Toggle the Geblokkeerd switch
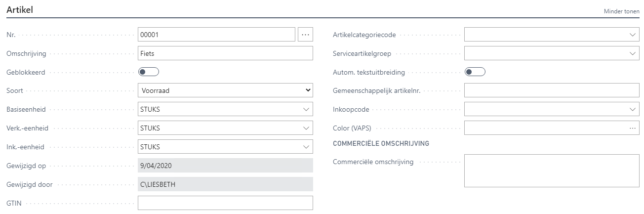Viewport: 644px width, 214px height. (x=149, y=72)
